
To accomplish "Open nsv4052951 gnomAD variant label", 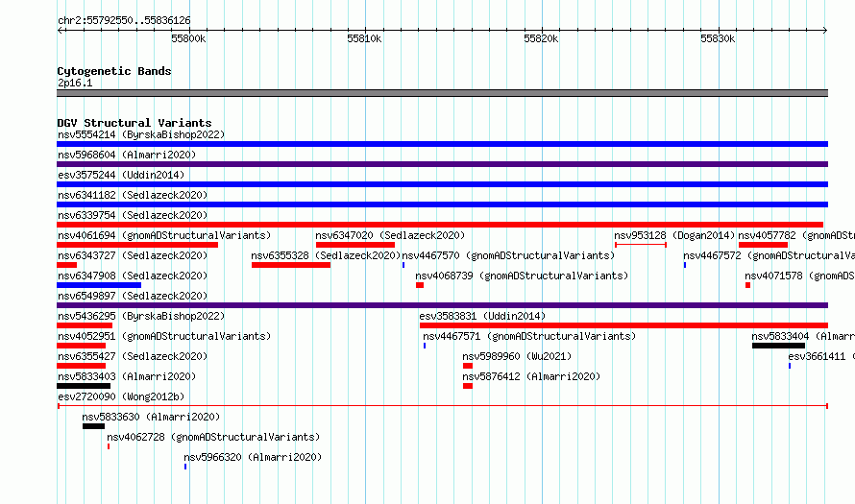I will [164, 336].
